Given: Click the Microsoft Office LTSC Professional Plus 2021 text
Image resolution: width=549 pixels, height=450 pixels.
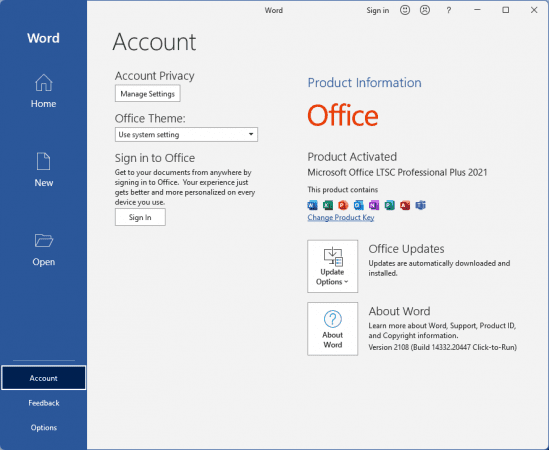Looking at the screenshot, I should pyautogui.click(x=397, y=172).
